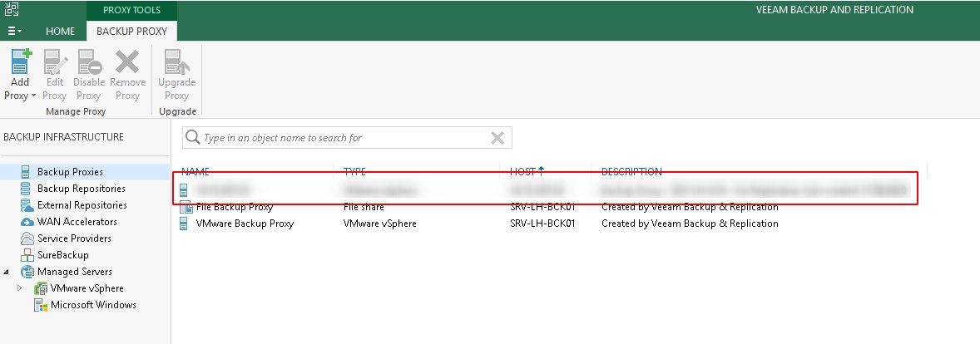This screenshot has height=344, width=980.
Task: Sort by the DESCRIPTION column header
Action: tap(631, 171)
